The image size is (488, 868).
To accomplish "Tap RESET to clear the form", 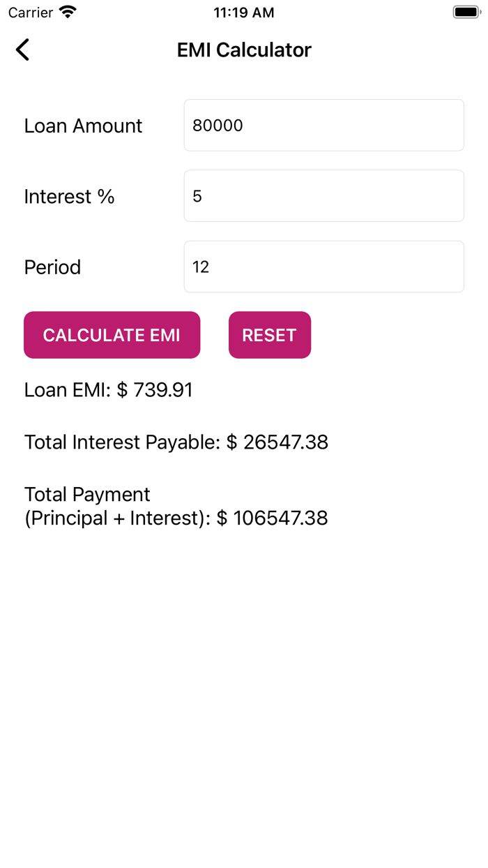I will (x=270, y=335).
